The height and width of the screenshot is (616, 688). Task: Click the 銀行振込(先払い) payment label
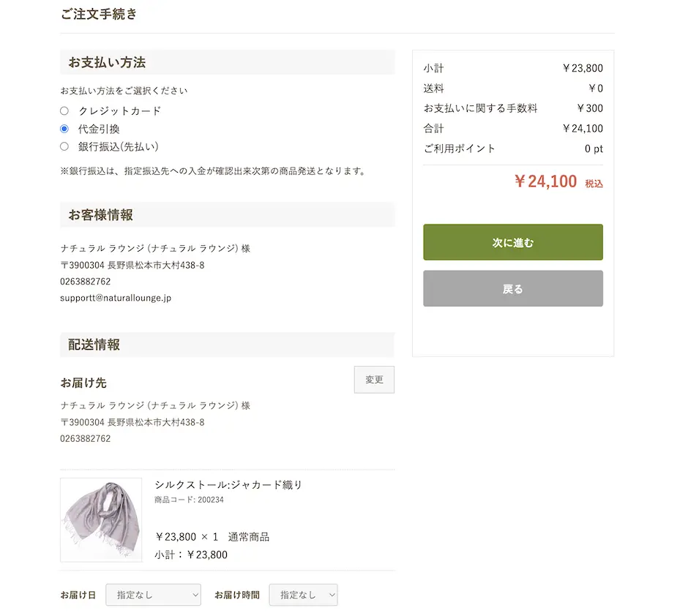(119, 146)
